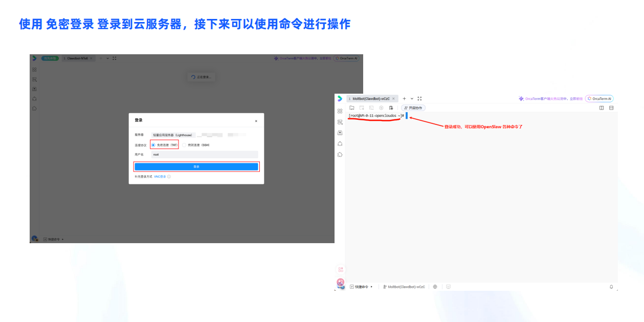The height and width of the screenshot is (322, 644).
Task: Click the puzzle icon in Clawdbot window sidebar
Action: coord(34,108)
